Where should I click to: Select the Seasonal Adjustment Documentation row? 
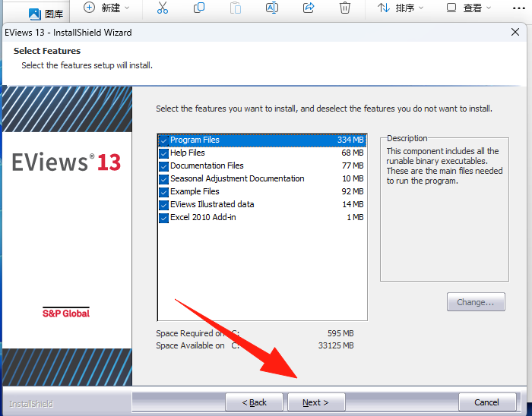236,179
